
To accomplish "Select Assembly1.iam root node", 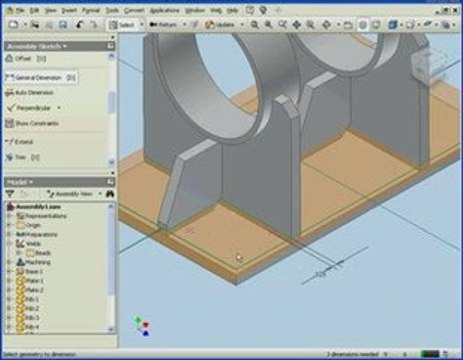I will pyautogui.click(x=34, y=207).
